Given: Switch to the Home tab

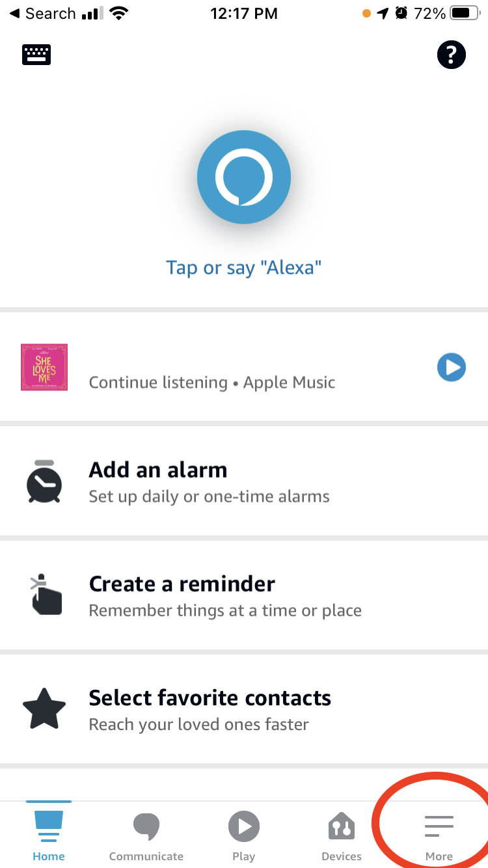Looking at the screenshot, I should pos(49,835).
